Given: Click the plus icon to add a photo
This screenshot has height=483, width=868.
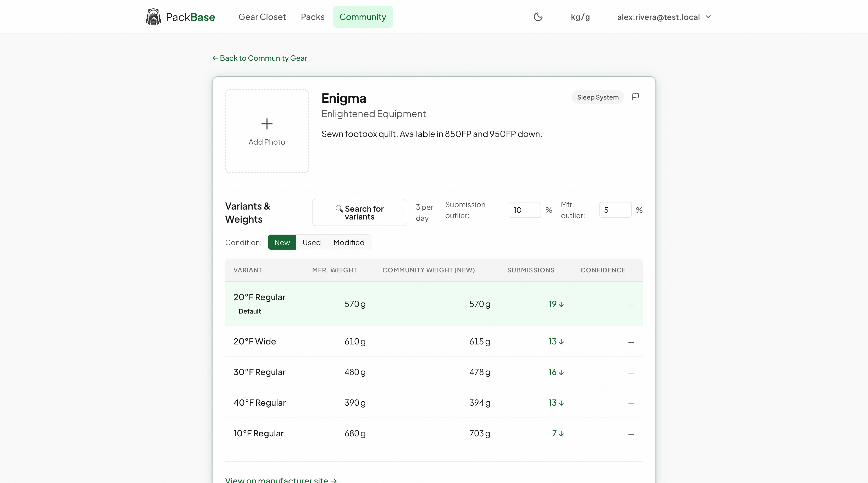Looking at the screenshot, I should click(x=267, y=124).
